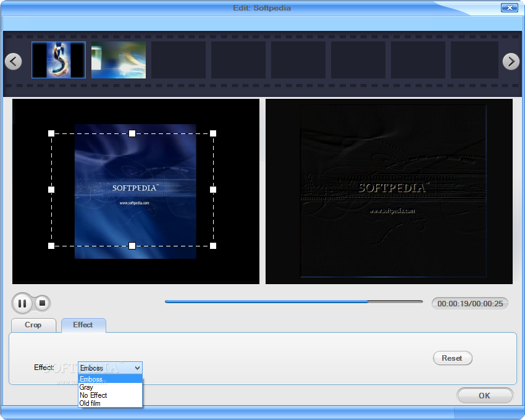Click the filmstrip next arrow button

click(x=511, y=62)
